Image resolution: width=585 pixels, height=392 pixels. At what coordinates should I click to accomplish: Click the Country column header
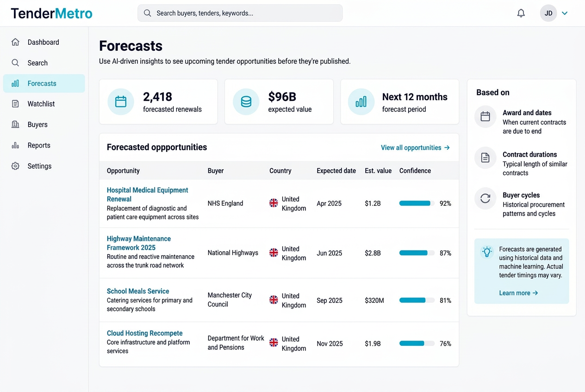point(280,171)
